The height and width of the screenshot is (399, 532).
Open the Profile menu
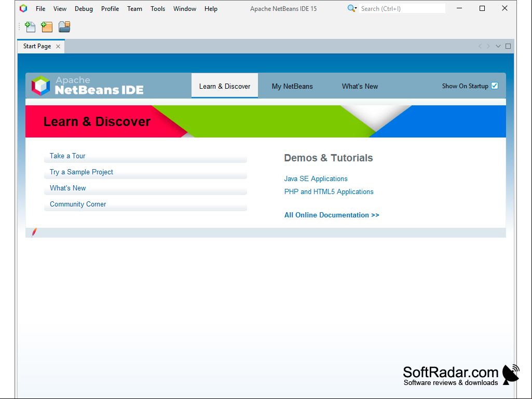pyautogui.click(x=110, y=9)
